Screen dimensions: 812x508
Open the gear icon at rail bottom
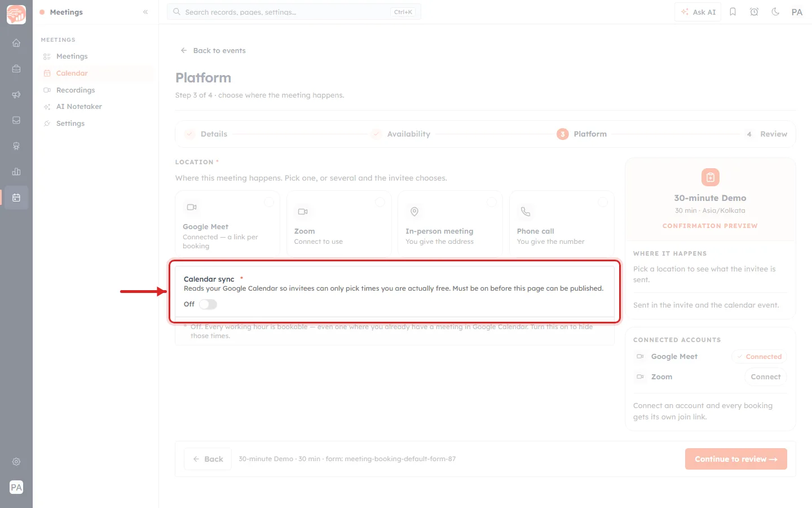pyautogui.click(x=16, y=462)
